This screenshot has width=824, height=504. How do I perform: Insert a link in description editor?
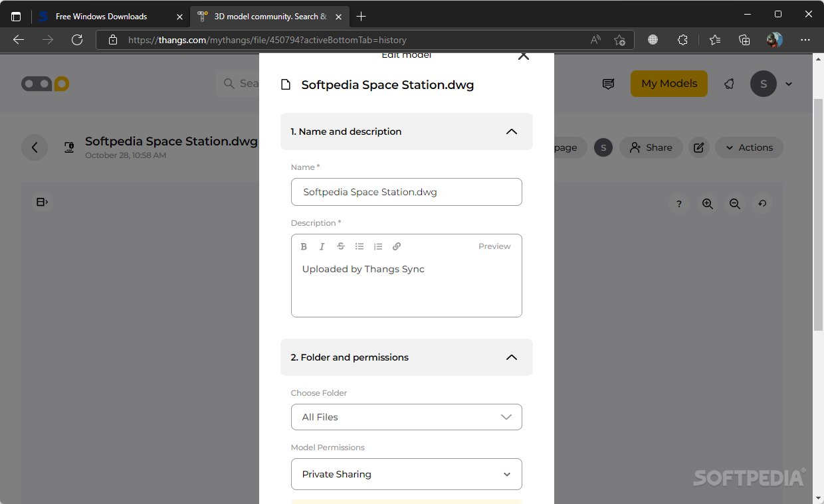(397, 246)
